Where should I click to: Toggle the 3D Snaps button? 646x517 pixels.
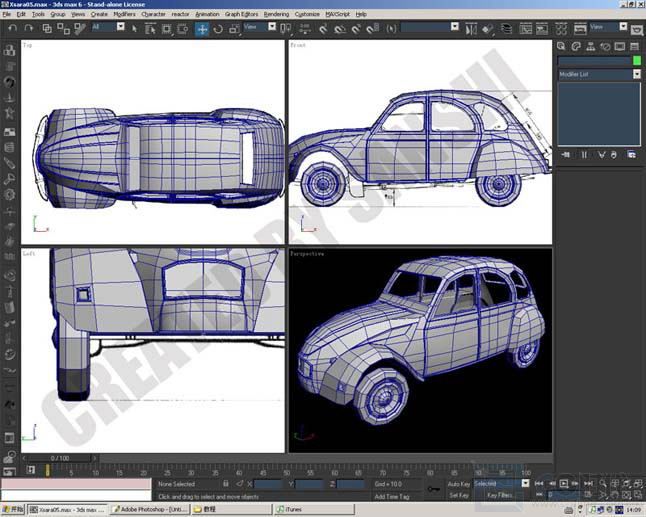click(x=323, y=28)
